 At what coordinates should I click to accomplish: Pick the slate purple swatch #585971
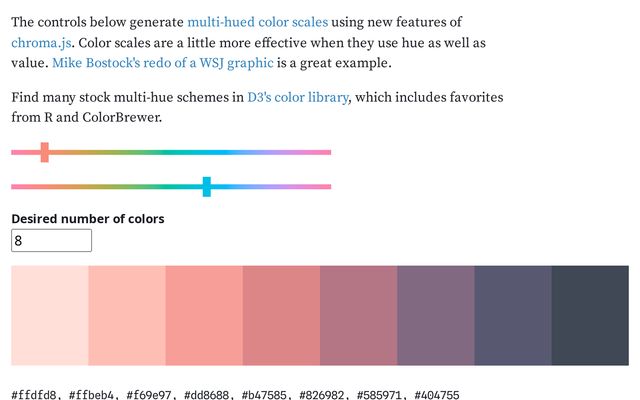coord(513,316)
